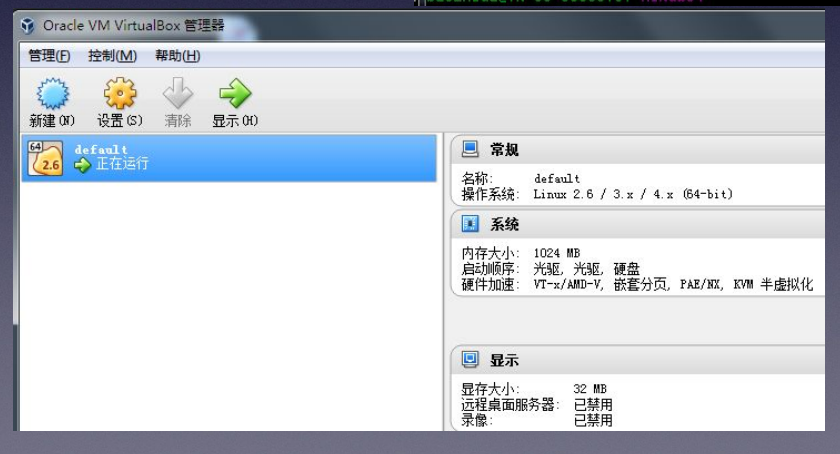Click the Display (显示) section screen icon

point(470,359)
